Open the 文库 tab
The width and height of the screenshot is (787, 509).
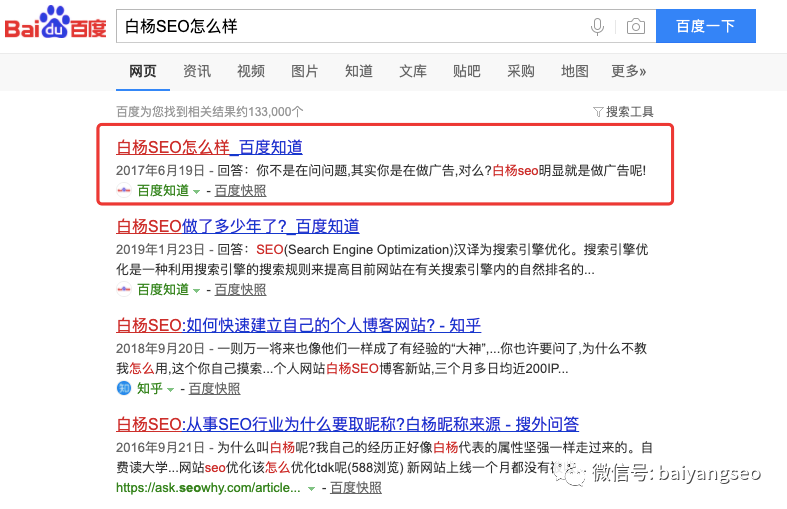(x=413, y=71)
